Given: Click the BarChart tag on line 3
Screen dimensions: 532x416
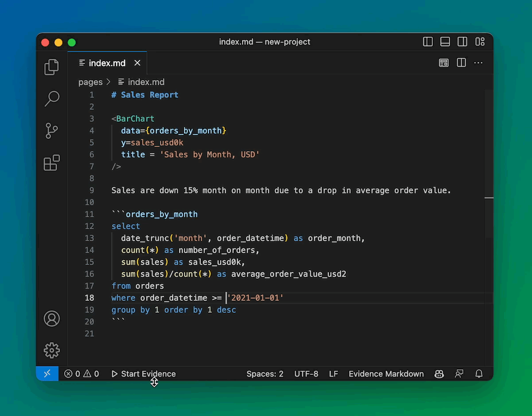Looking at the screenshot, I should (x=135, y=119).
